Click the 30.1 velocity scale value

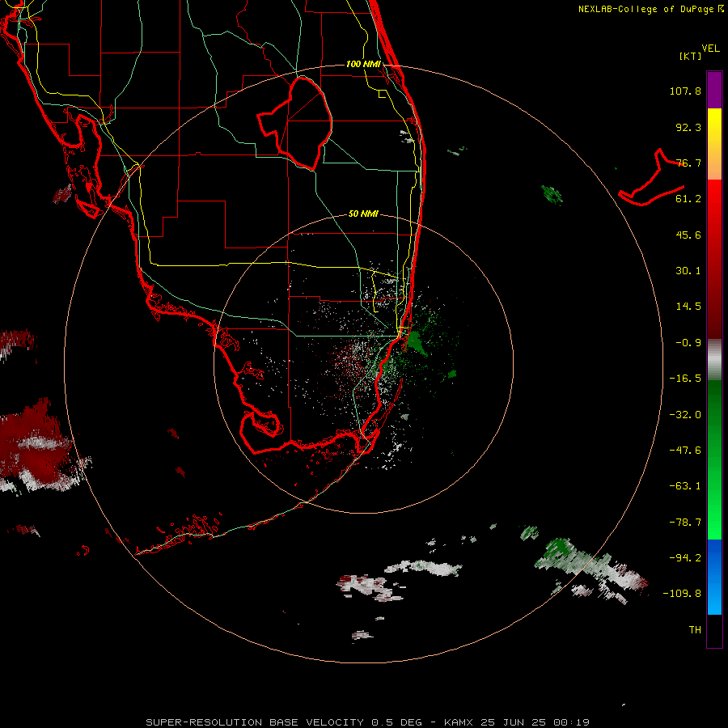(688, 271)
